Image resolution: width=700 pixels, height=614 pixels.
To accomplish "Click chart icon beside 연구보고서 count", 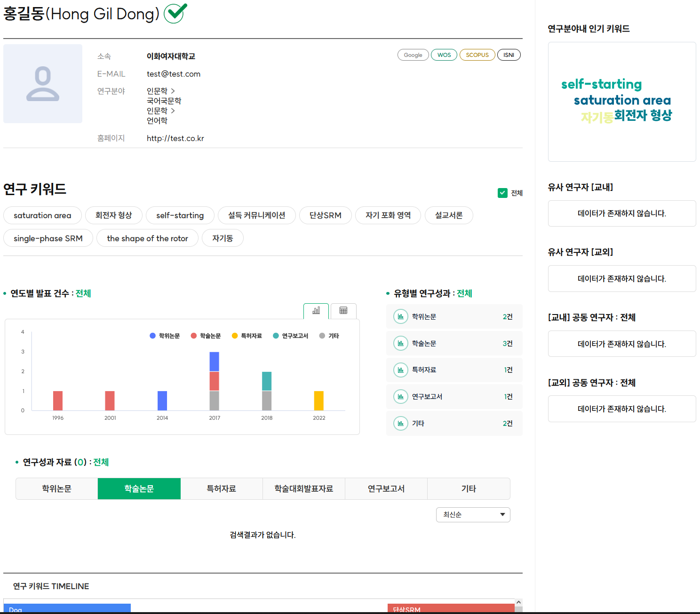I will point(400,397).
